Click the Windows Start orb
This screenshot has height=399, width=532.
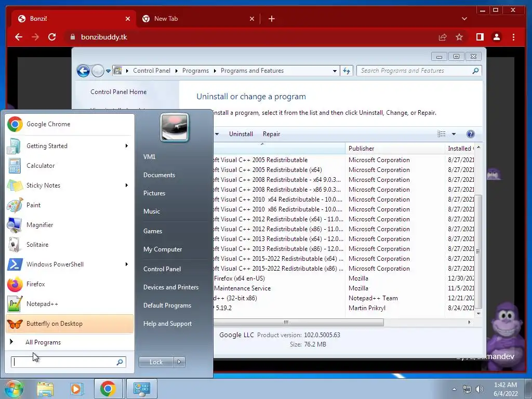(14, 389)
